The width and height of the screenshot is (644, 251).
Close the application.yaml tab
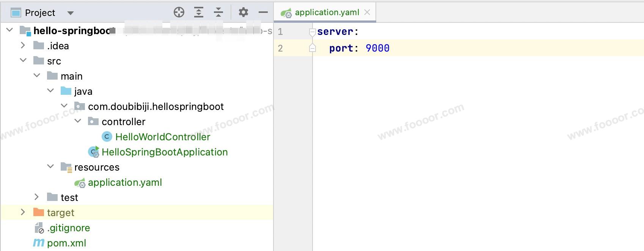click(367, 13)
